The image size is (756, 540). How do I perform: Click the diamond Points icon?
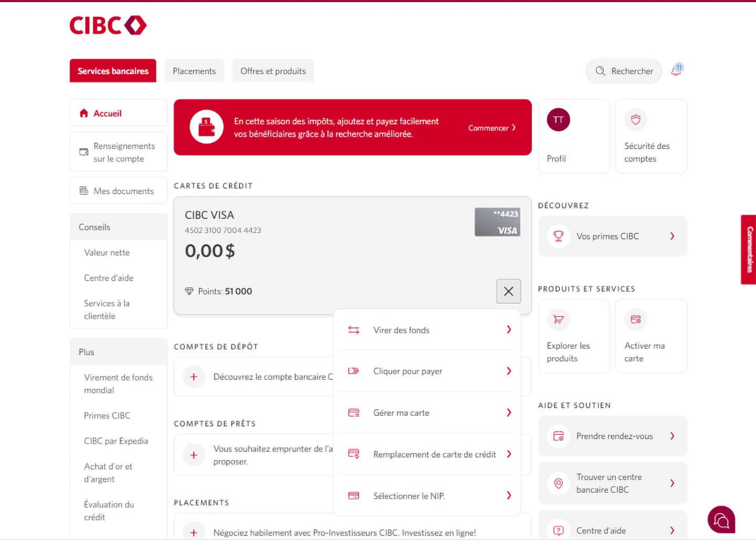(189, 291)
